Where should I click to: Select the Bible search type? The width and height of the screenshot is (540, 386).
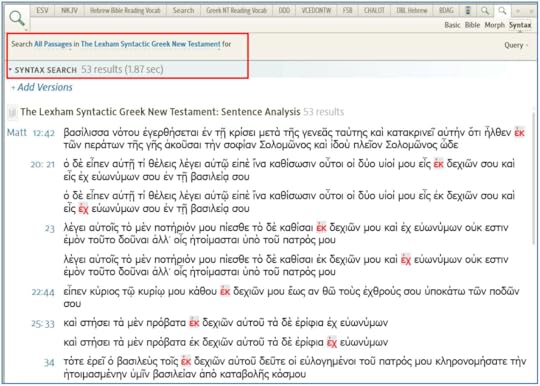coord(472,25)
